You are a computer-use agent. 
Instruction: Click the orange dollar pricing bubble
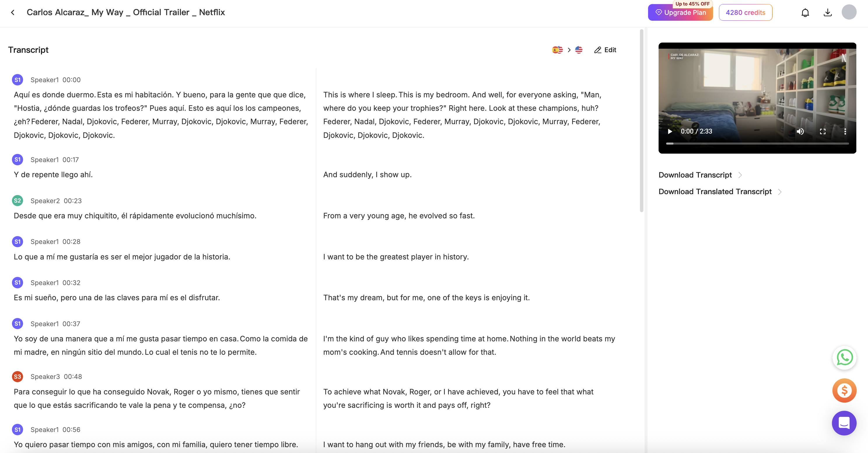(844, 390)
